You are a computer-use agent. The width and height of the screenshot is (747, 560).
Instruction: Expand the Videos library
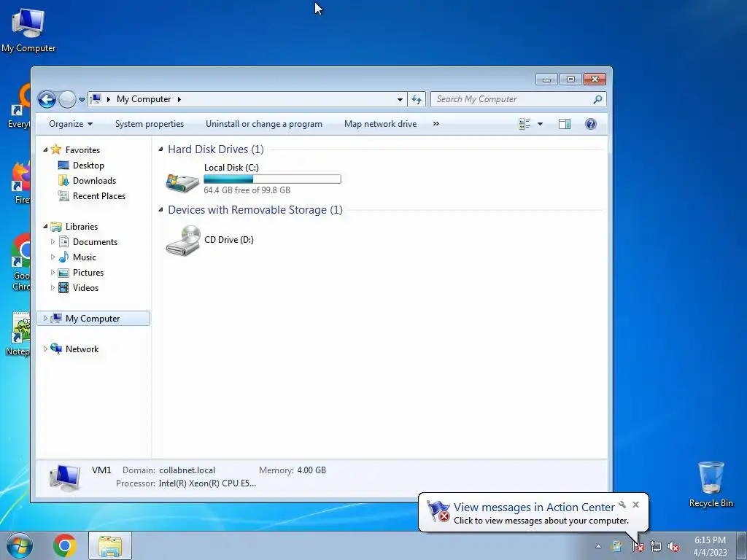point(53,287)
